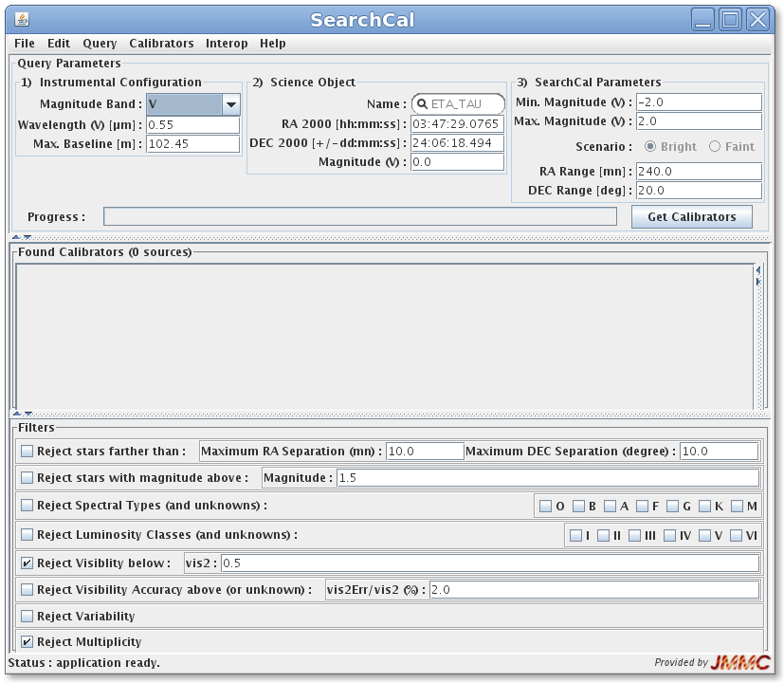This screenshot has width=784, height=683.
Task: Click the Min. Magnitude field
Action: pyautogui.click(x=699, y=102)
